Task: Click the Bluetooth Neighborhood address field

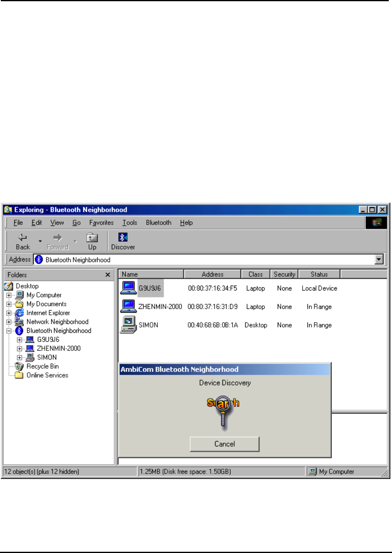Action: pos(209,259)
